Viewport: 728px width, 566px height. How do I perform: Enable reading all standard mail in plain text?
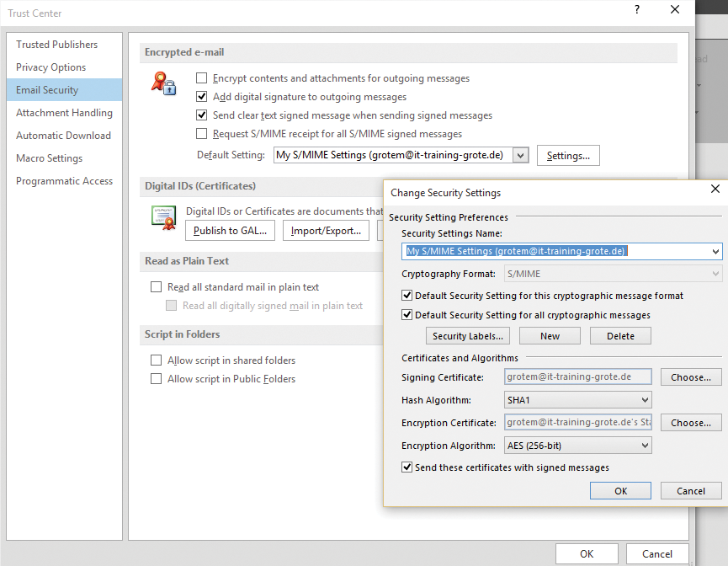point(156,287)
